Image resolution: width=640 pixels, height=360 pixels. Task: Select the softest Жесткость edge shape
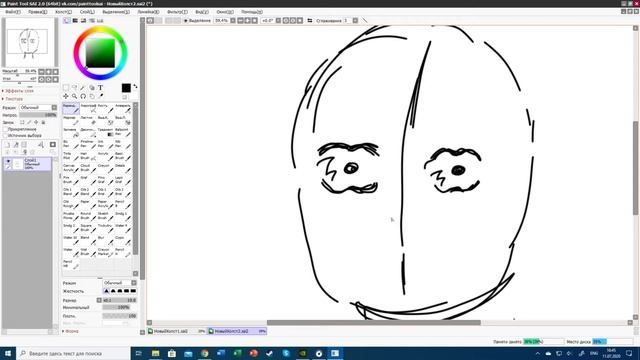[x=107, y=291]
